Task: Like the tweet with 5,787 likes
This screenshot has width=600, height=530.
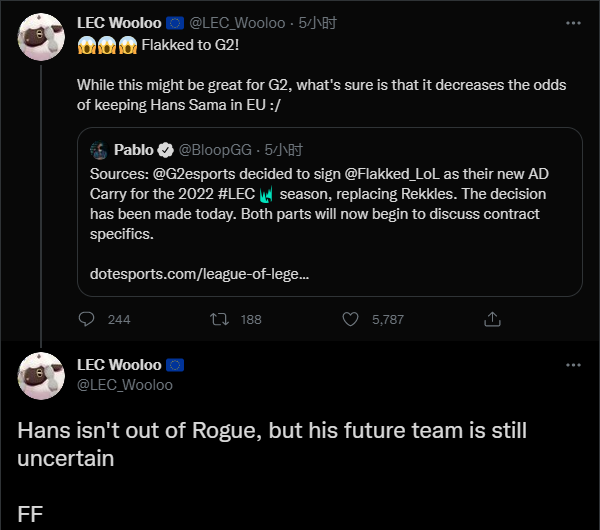Action: [350, 319]
